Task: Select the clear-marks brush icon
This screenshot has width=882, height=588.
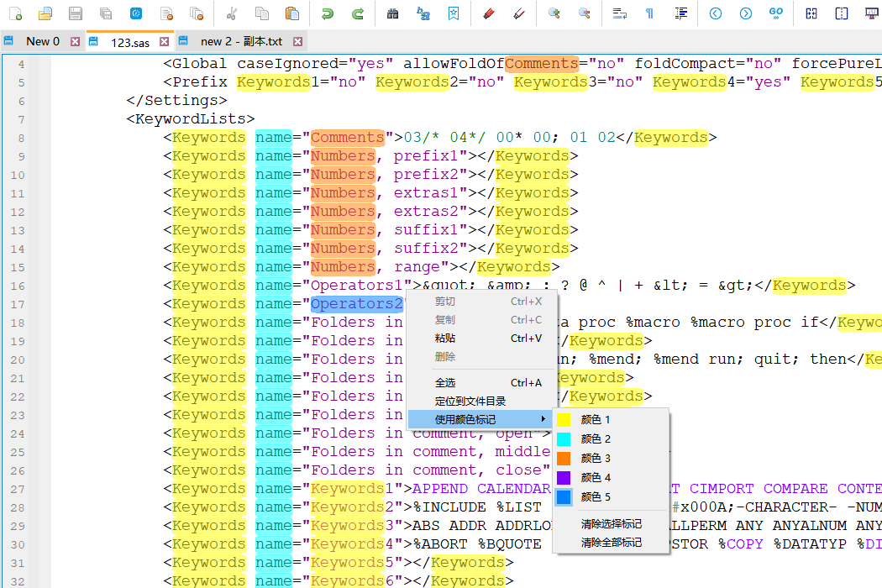Action: click(519, 13)
